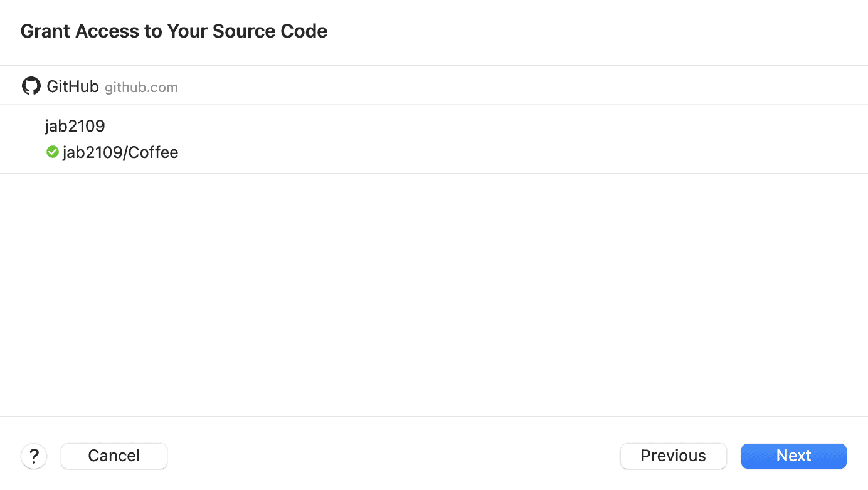The image size is (868, 490).
Task: Click the question mark in the bottom left
Action: (34, 456)
